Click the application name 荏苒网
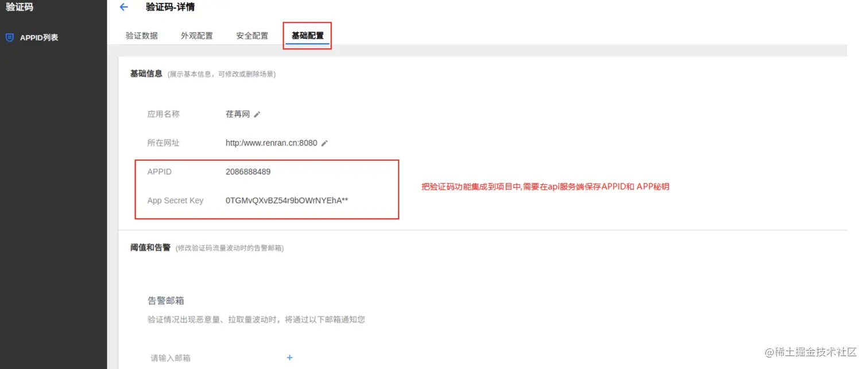Viewport: 868px width, 369px height. (x=238, y=114)
